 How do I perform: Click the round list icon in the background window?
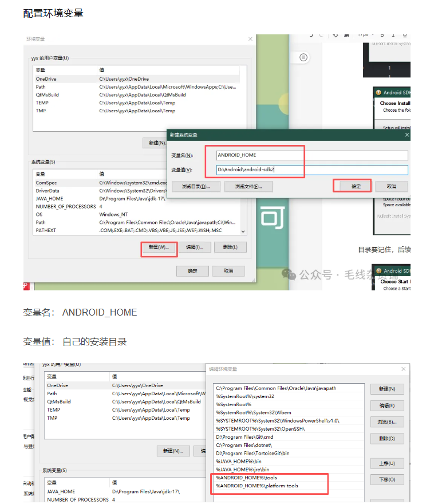point(303,57)
